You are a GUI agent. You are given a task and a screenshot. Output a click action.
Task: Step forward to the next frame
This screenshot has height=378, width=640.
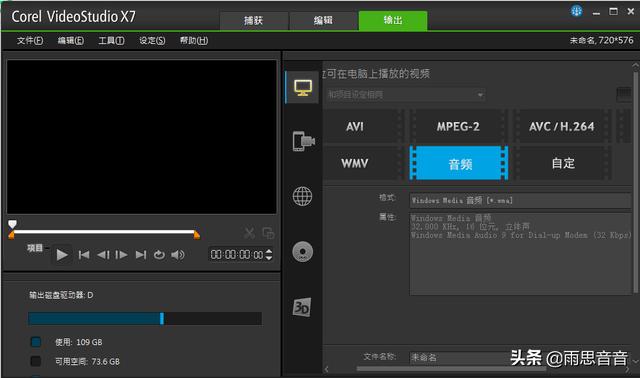click(121, 255)
